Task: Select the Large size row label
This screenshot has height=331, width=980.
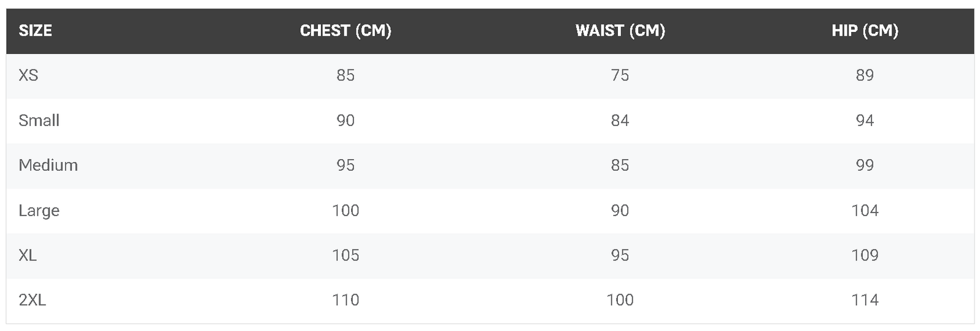Action: [39, 211]
